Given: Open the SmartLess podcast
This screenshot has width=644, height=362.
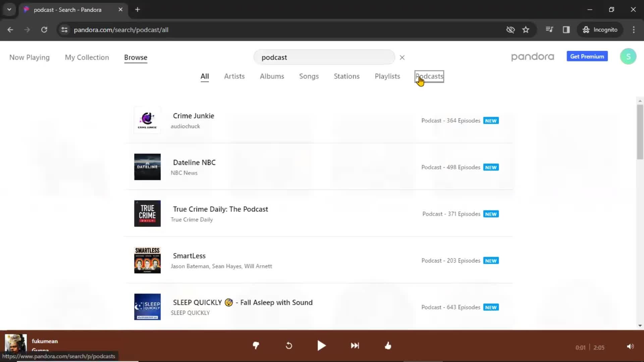Looking at the screenshot, I should [189, 256].
